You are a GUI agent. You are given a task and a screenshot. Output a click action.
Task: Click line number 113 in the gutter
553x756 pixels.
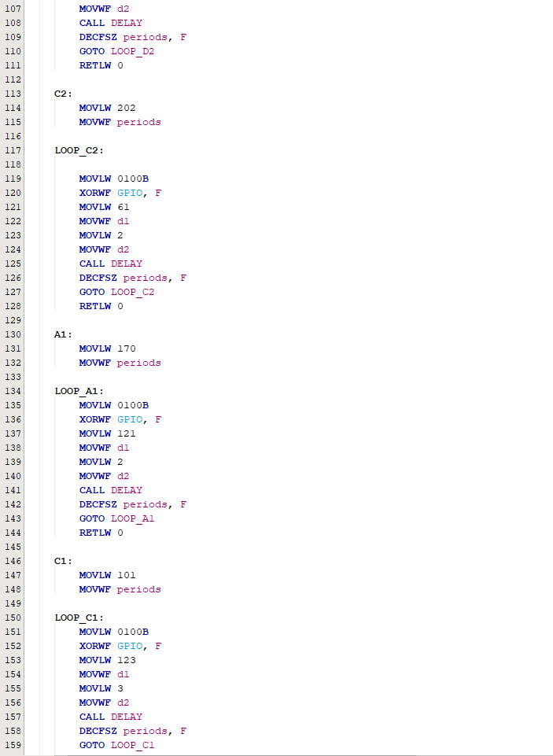pos(13,94)
